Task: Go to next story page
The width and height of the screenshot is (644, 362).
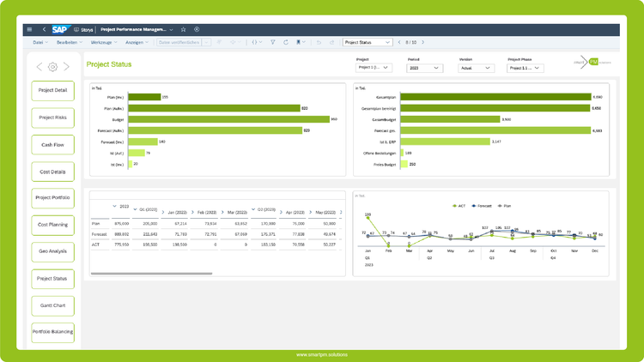Action: 423,42
